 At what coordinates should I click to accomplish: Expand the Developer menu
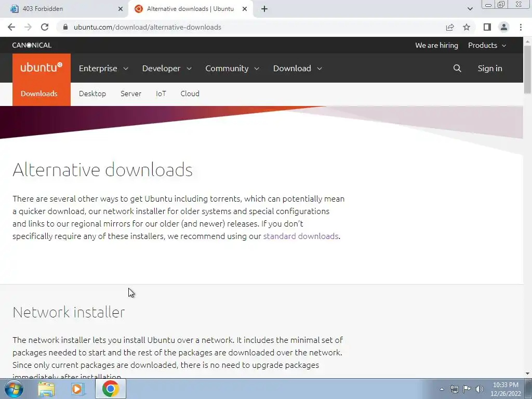pyautogui.click(x=167, y=68)
